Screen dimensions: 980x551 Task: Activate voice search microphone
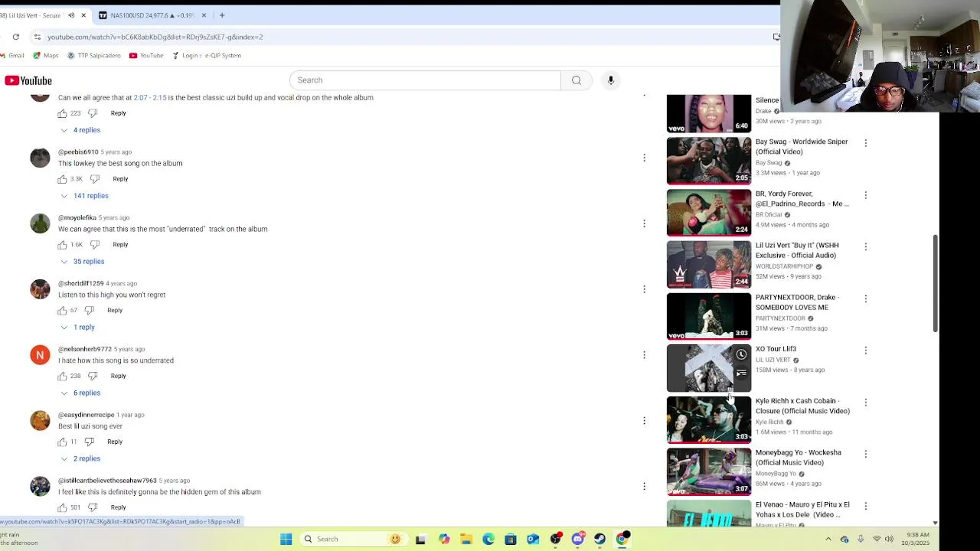pyautogui.click(x=610, y=80)
